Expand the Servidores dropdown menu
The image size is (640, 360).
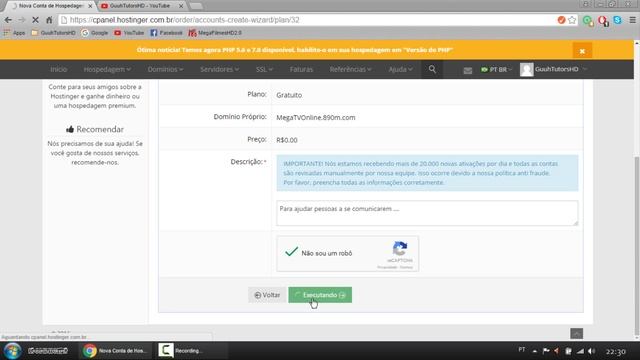coord(220,69)
